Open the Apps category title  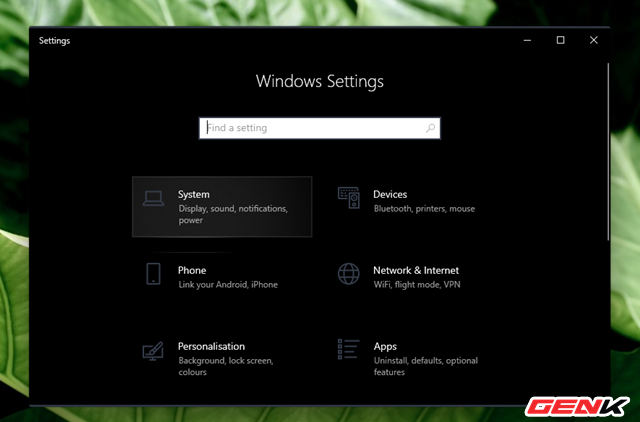(385, 346)
